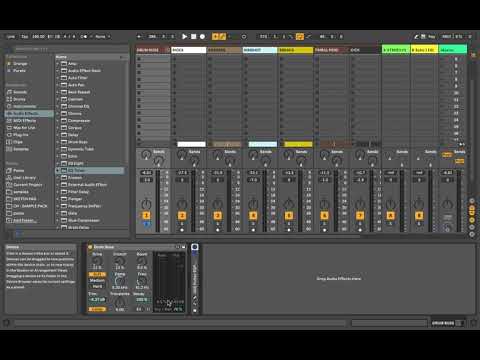480x360 pixels.
Task: Toggle the yellow automation arm button
Action: [x=223, y=36]
